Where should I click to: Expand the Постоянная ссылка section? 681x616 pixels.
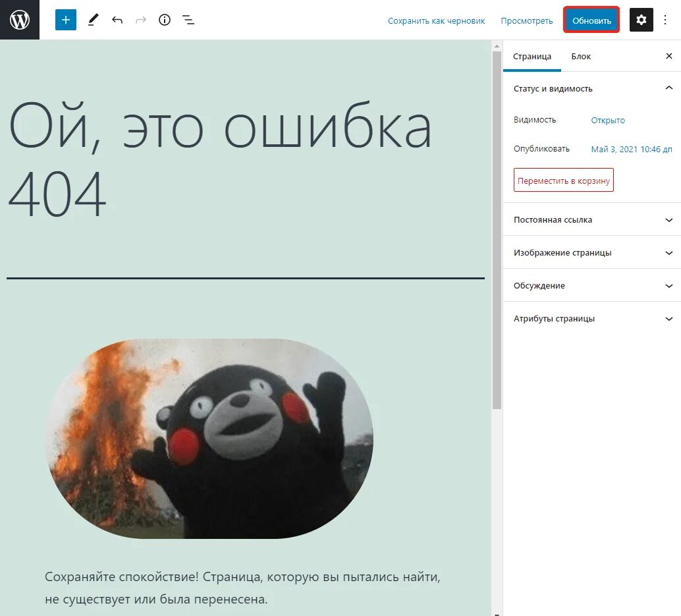click(x=591, y=220)
